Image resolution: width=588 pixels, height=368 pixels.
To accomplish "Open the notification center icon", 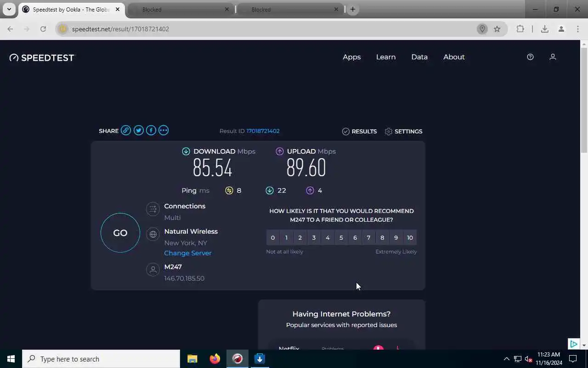I will pyautogui.click(x=573, y=359).
